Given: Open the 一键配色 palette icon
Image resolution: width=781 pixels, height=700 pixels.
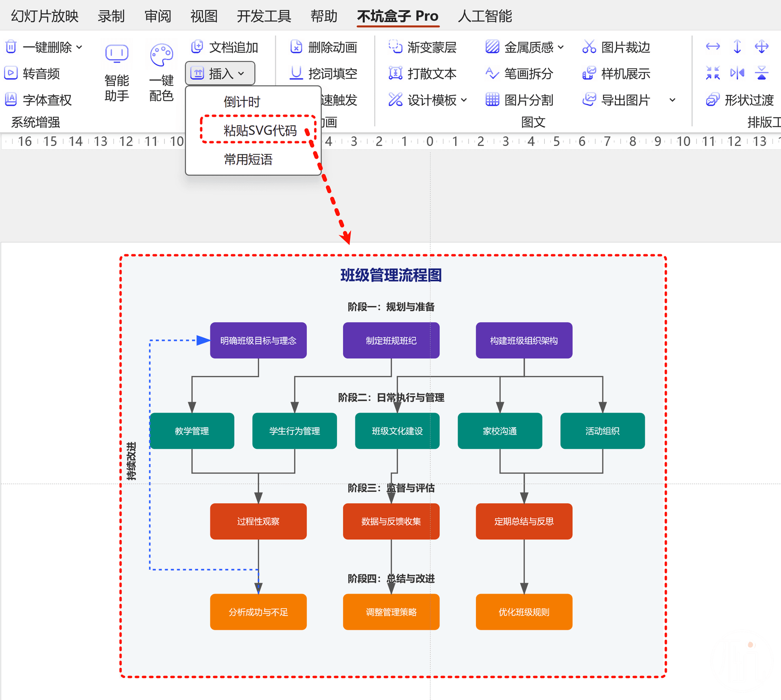Looking at the screenshot, I should [161, 54].
